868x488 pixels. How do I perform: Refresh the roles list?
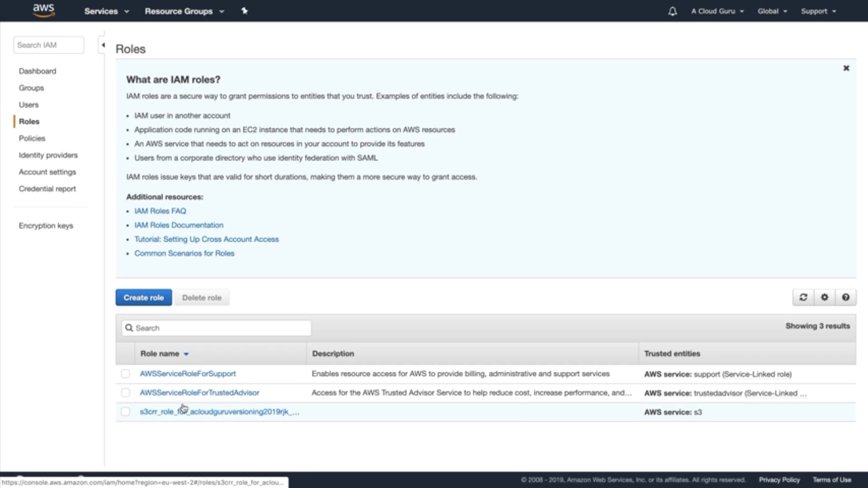point(803,297)
